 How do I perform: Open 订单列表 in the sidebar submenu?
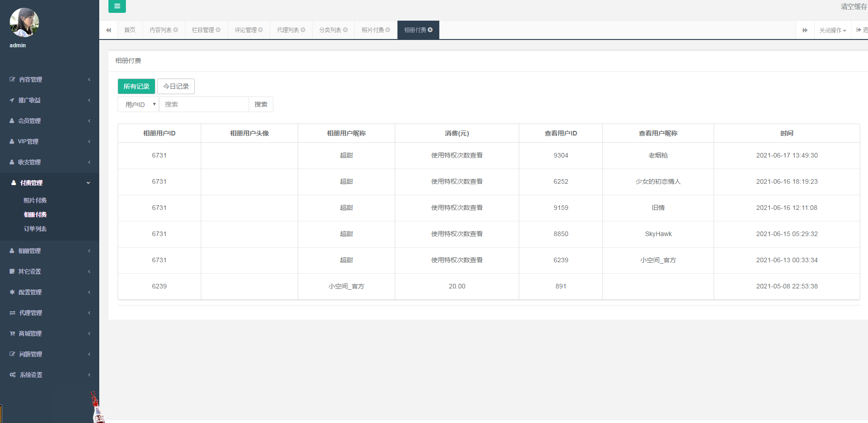[x=35, y=229]
